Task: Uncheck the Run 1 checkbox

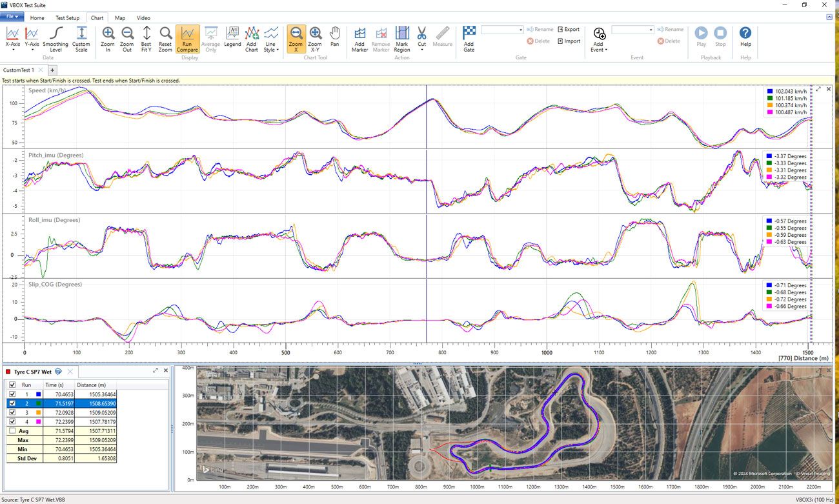Action: [x=12, y=394]
